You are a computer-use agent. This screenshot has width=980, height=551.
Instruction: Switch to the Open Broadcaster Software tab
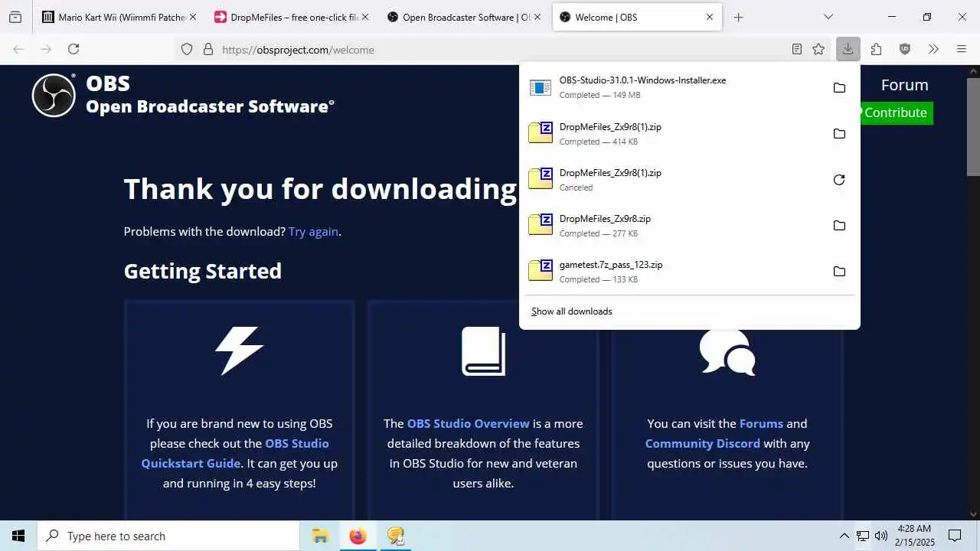coord(463,17)
